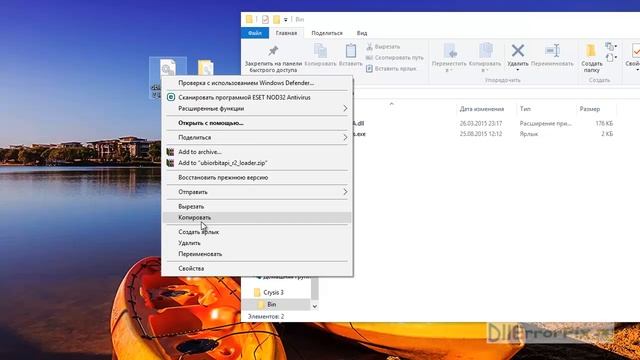Click the second desktop file icon

pos(206,68)
